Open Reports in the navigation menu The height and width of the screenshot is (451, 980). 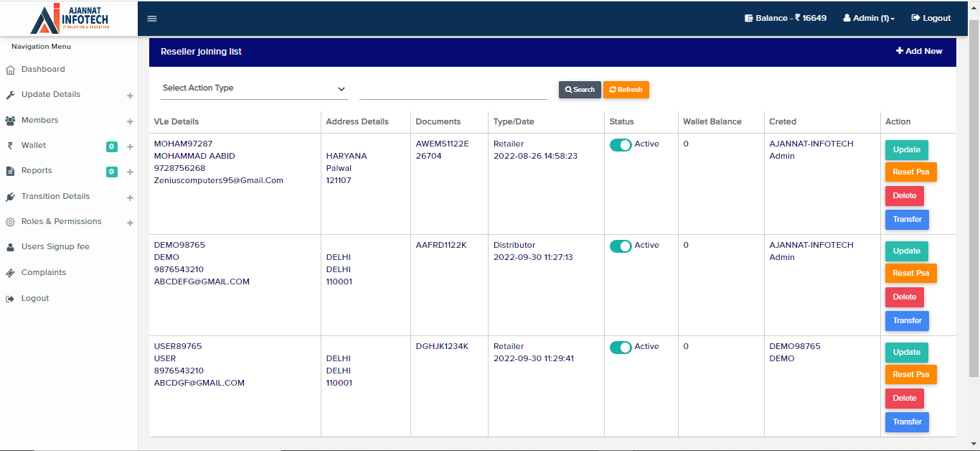(37, 171)
